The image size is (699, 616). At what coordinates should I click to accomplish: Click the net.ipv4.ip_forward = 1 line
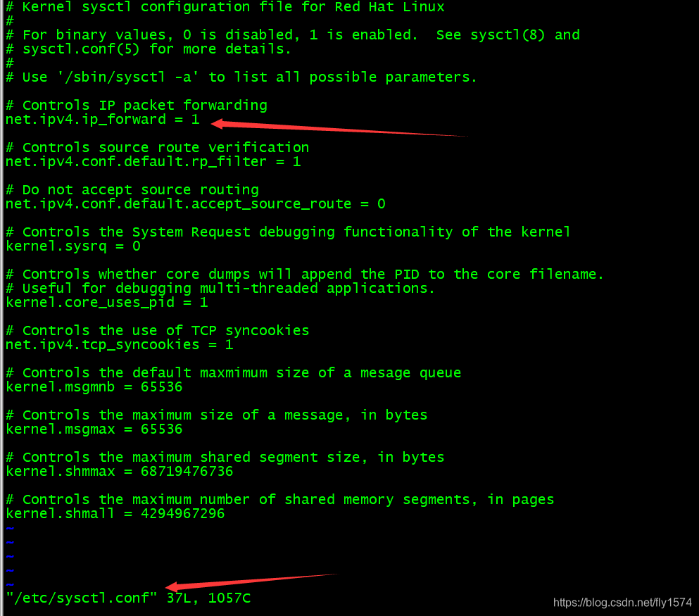point(103,120)
